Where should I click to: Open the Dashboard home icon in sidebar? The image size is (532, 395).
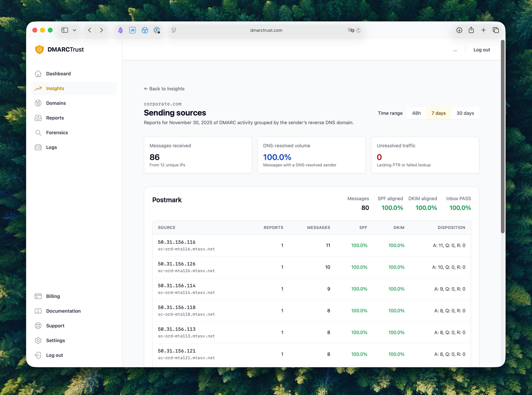[38, 74]
